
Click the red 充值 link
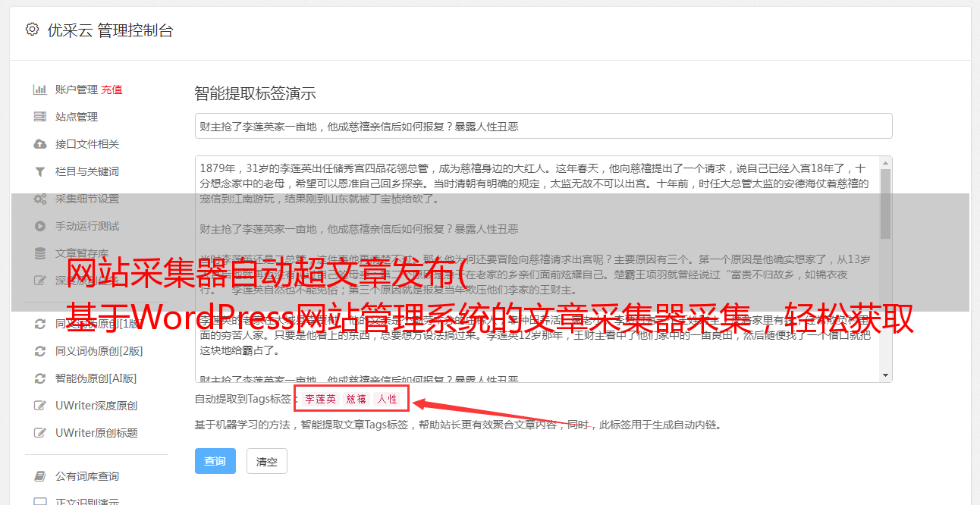point(112,89)
